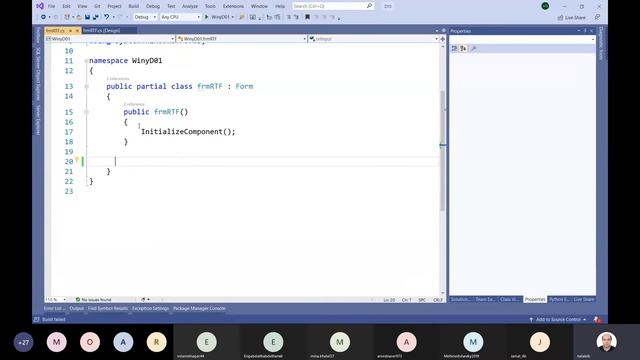Switch to the Package Manager Console tab
The image size is (640, 360).
tap(199, 309)
